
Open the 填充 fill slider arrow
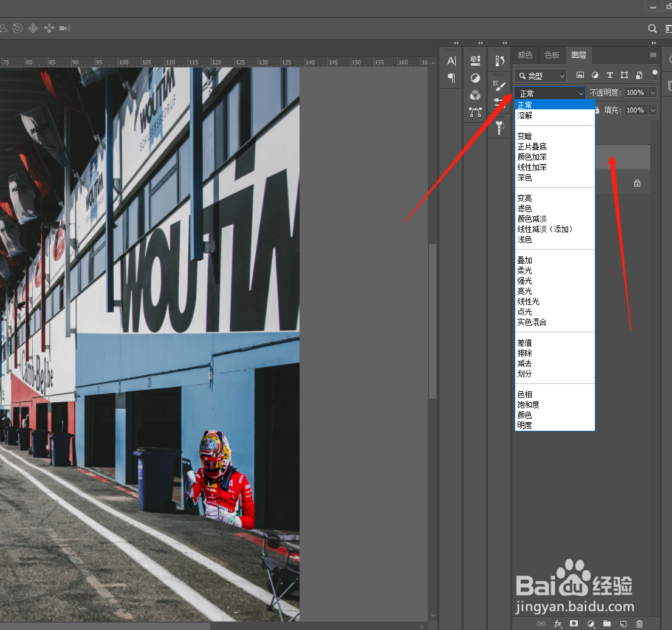click(x=653, y=110)
